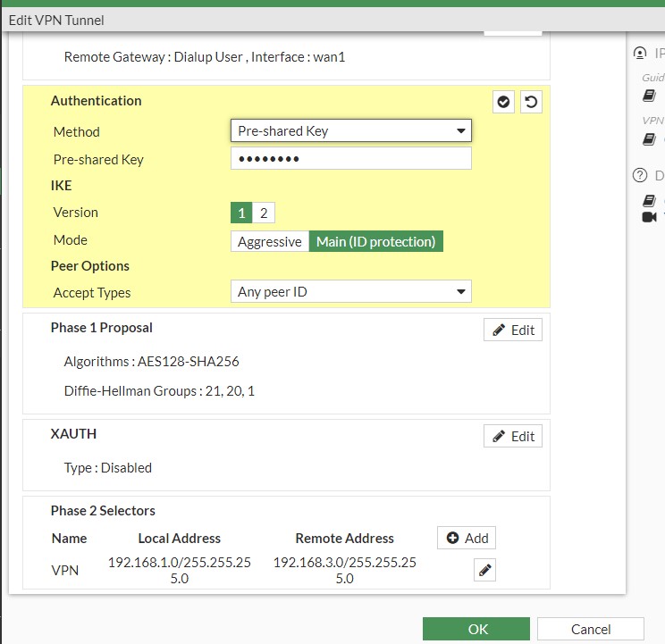Screen dimensions: 665x644
Task: Apply Authentication changes with checkmark icon
Action: (x=504, y=103)
